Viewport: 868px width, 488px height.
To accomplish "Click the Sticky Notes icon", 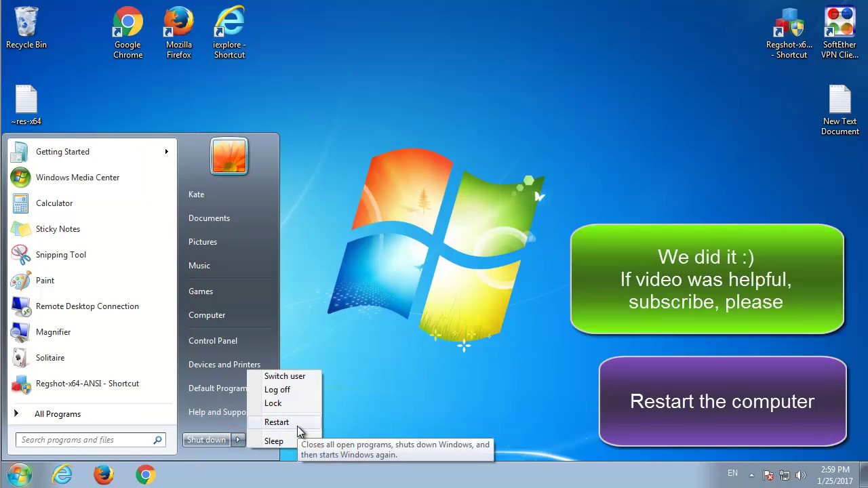I will pos(20,229).
